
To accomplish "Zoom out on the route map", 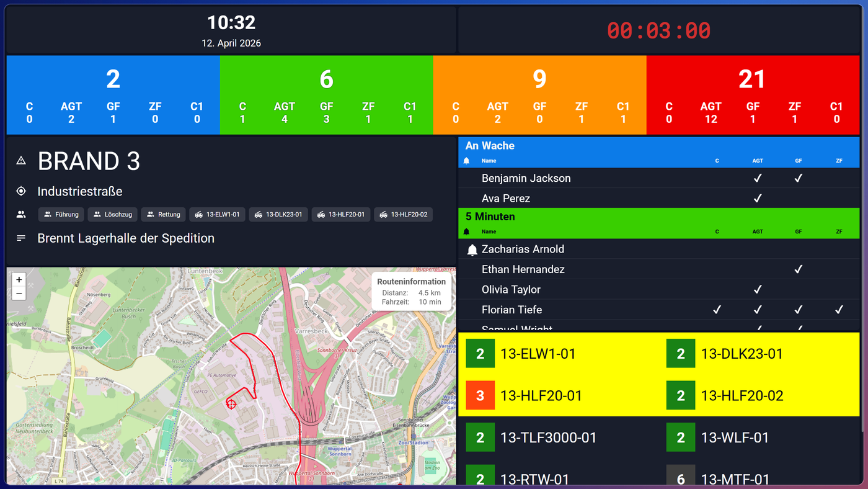I will [19, 294].
